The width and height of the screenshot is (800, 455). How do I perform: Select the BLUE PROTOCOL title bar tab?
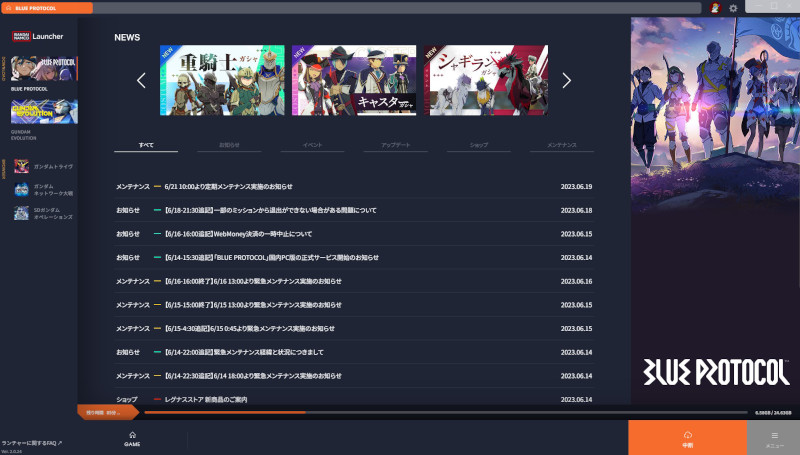[47, 8]
